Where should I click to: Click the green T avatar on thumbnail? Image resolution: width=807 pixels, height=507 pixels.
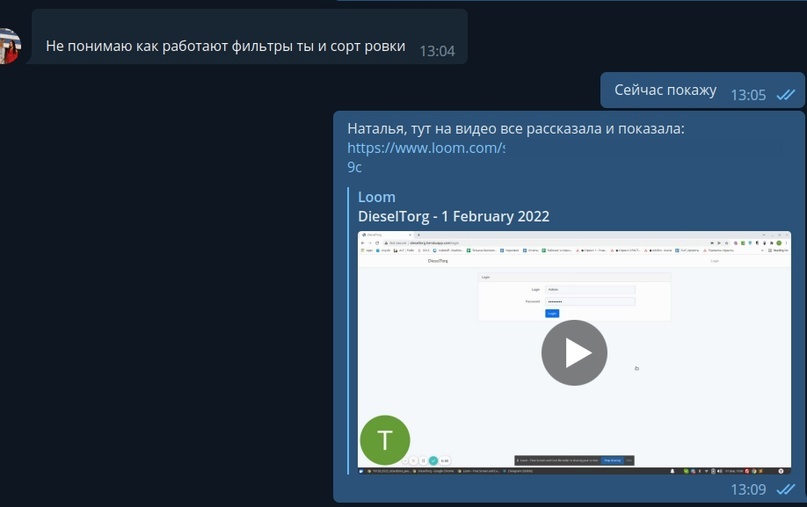385,440
